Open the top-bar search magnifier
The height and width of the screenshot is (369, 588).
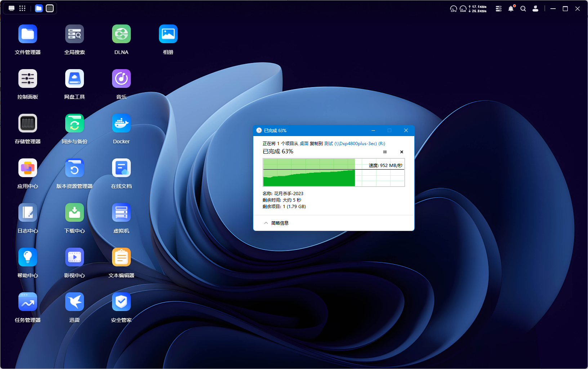[x=523, y=9]
